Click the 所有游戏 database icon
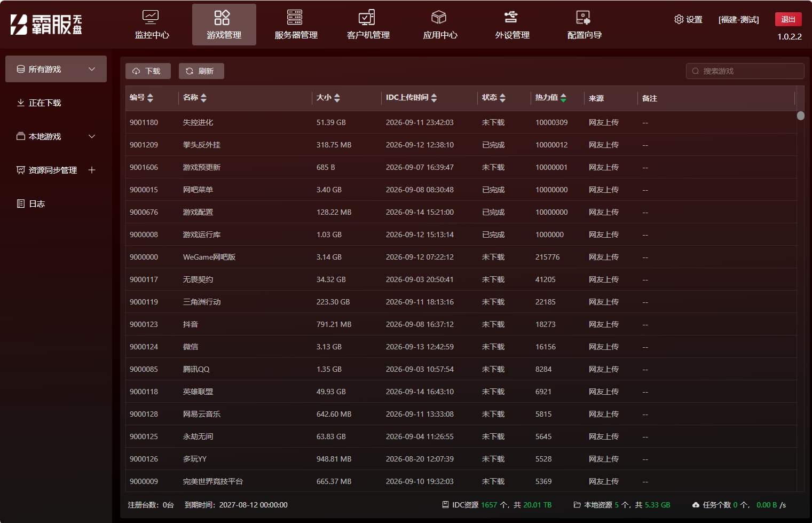This screenshot has height=523, width=812. tap(21, 69)
